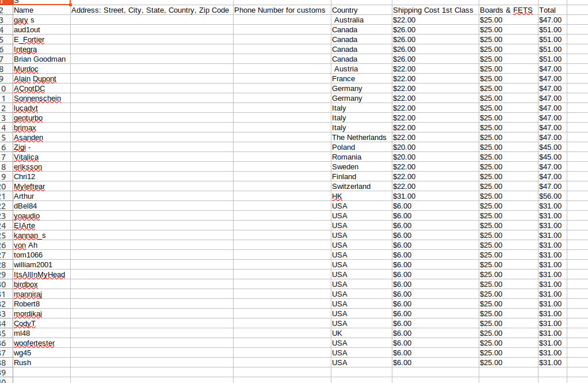Click the name cell 'gary s'
This screenshot has height=383, width=588.
[41, 20]
